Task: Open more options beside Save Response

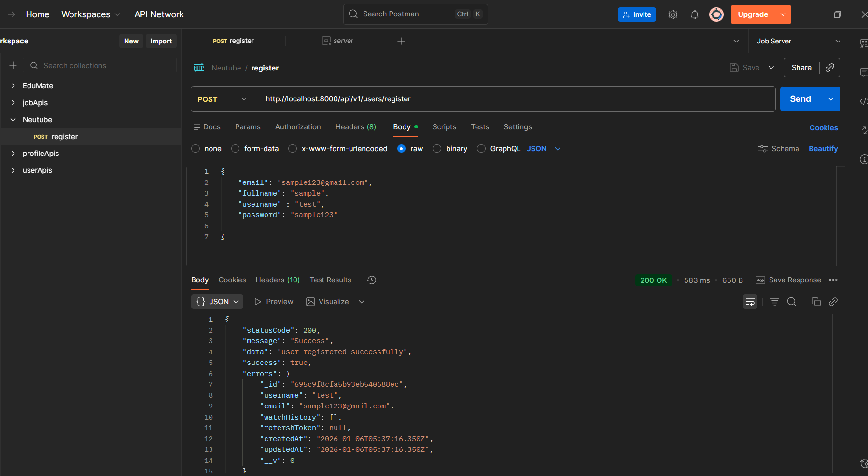Action: (833, 280)
